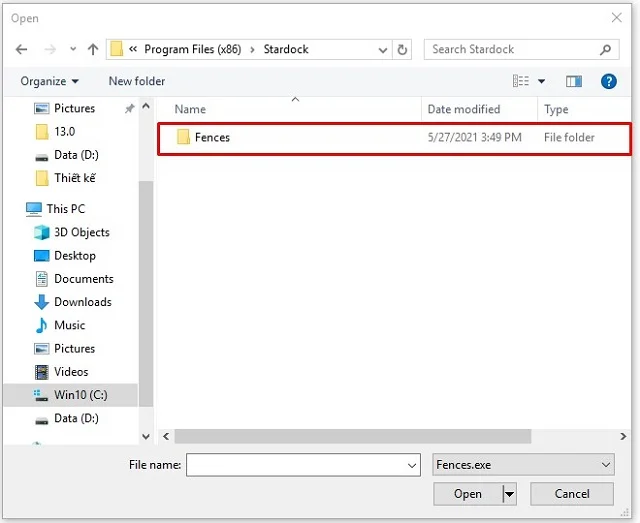
Task: Select Stardock in the address path
Action: pyautogui.click(x=286, y=49)
